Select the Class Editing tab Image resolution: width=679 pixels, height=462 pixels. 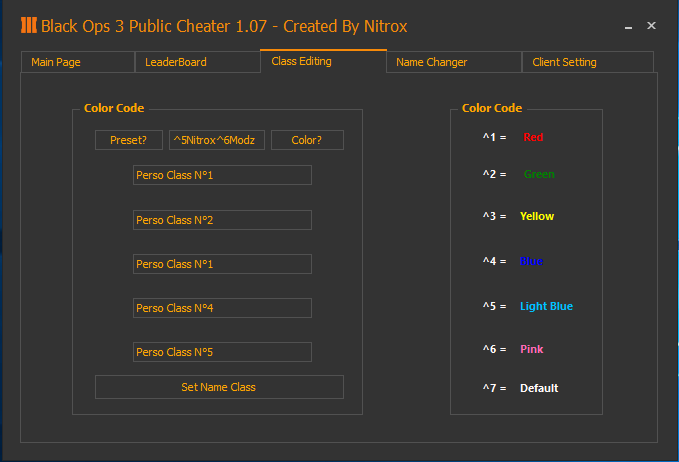pyautogui.click(x=323, y=61)
